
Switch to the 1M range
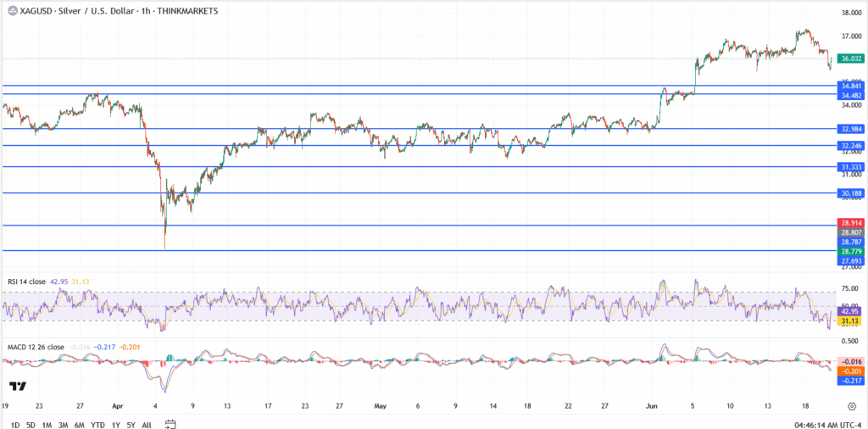pyautogui.click(x=47, y=424)
